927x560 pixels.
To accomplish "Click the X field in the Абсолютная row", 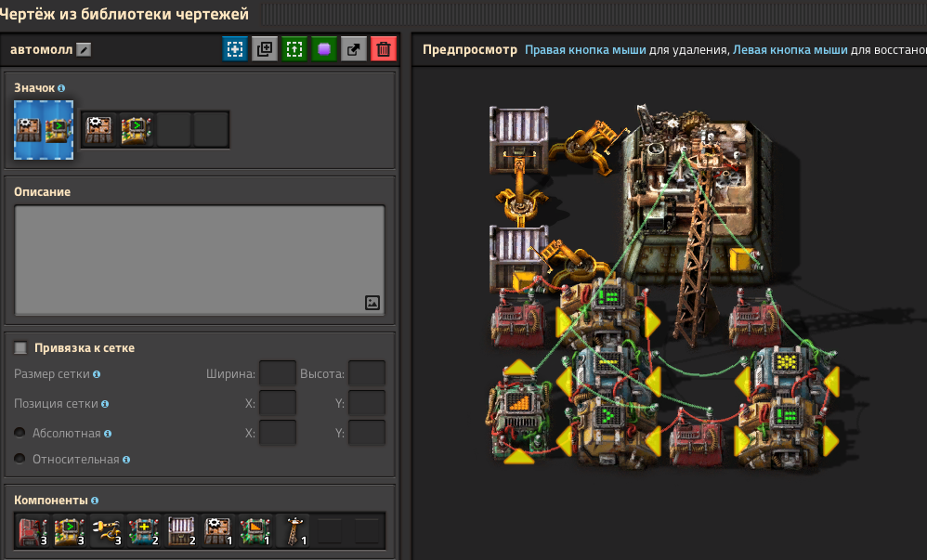I will click(x=278, y=433).
